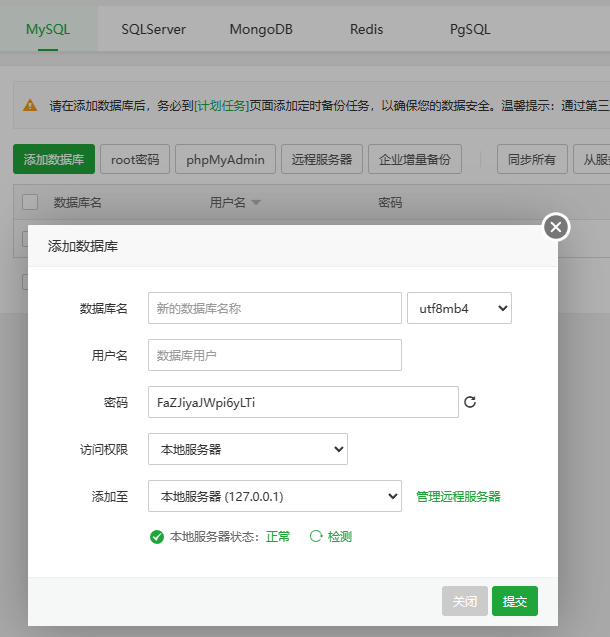This screenshot has width=610, height=637.
Task: Sort by 用户名 column arrow
Action: 256,202
